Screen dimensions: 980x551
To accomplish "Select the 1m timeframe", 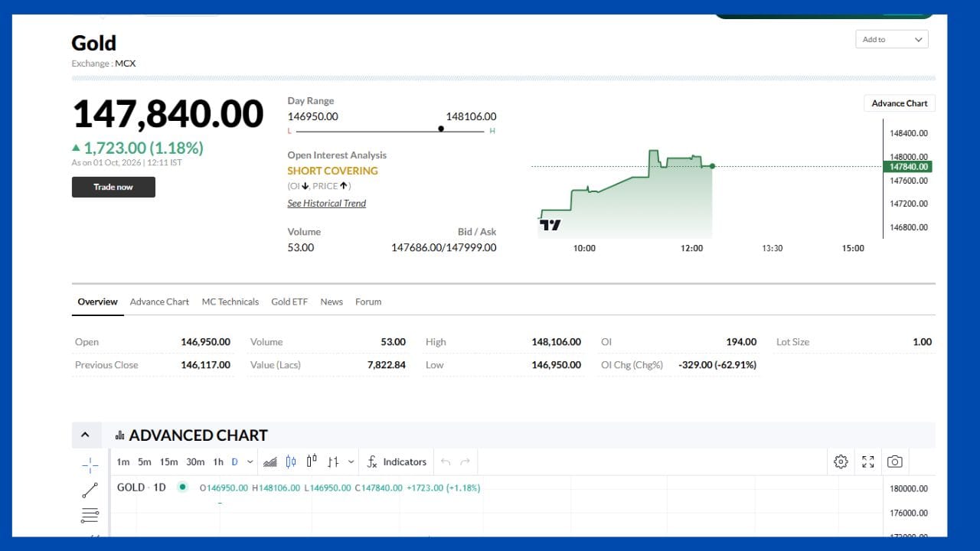I will pos(123,461).
